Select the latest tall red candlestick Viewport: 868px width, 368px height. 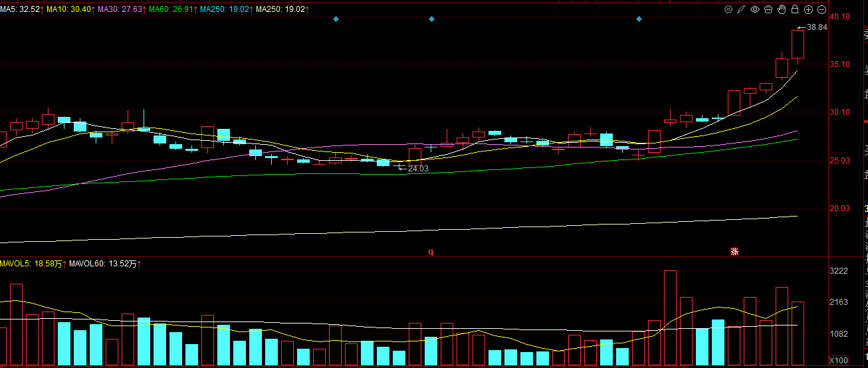(x=798, y=45)
